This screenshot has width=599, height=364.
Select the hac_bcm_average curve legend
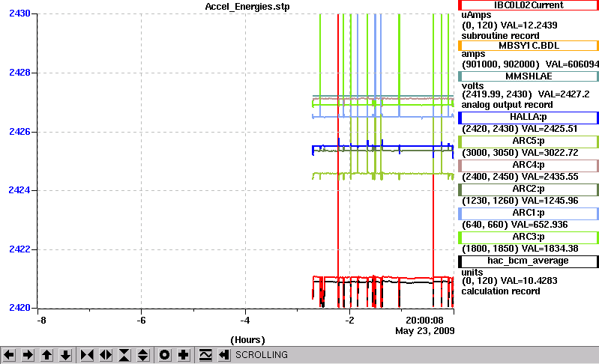[x=529, y=261]
